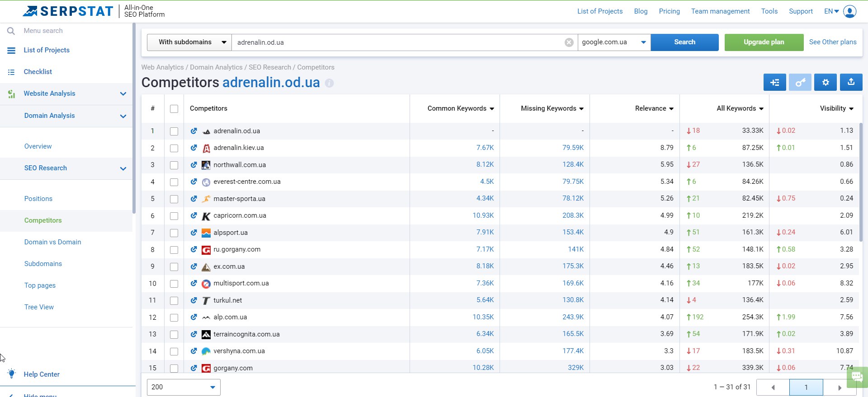Open the With subdomains dropdown

point(189,42)
